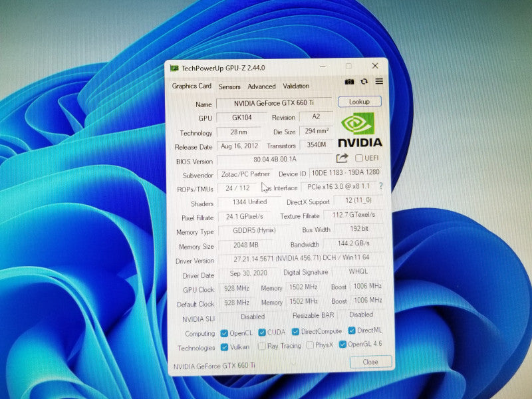Screen dimensions: 532x399
Task: Click the Texture Fillrate field 112.7 GTexel/s
Action: click(354, 215)
